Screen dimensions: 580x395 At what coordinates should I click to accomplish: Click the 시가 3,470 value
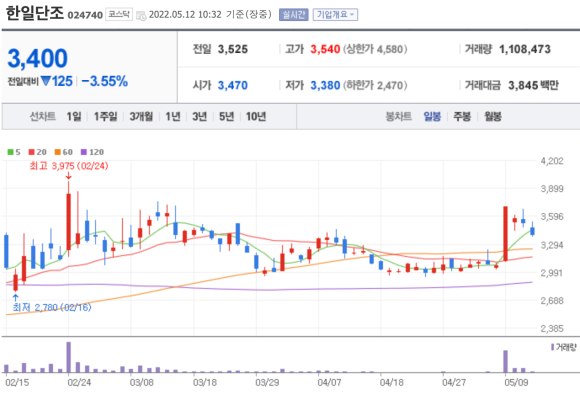(x=233, y=85)
